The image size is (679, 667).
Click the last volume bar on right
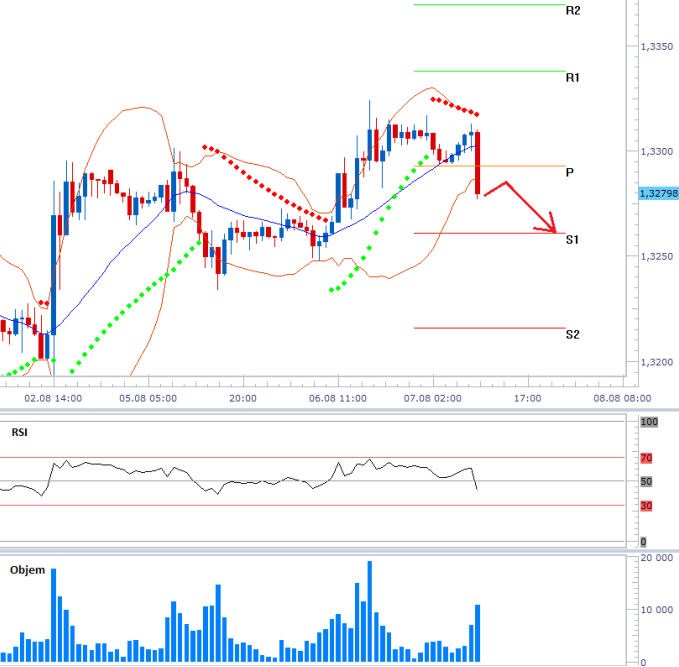click(478, 633)
